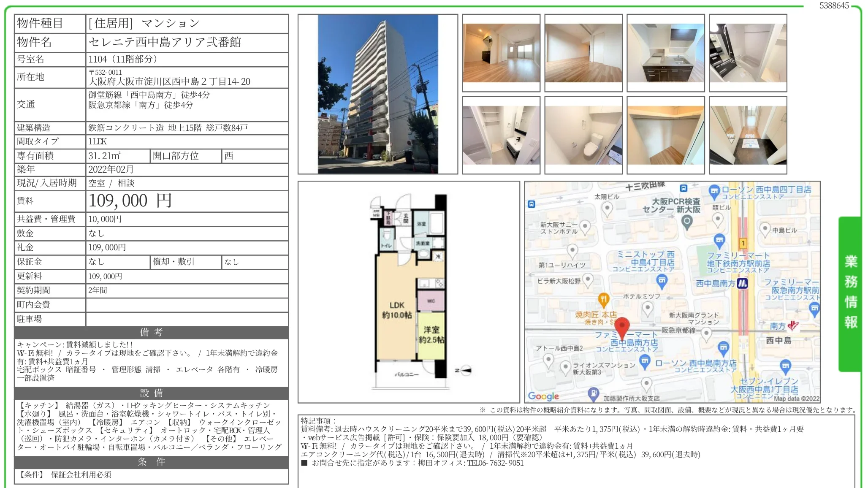The width and height of the screenshot is (868, 488).
Task: Click the convenience store icon for ローソン西中島四丁目店
Action: [714, 190]
